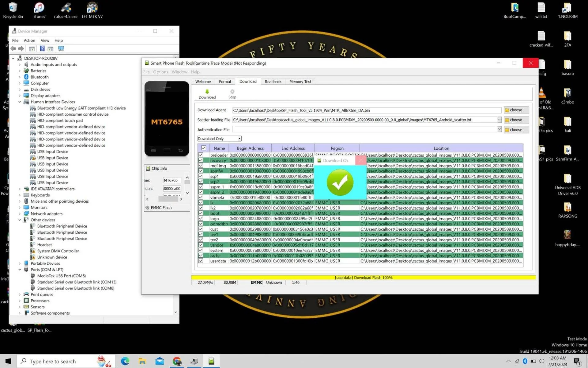Image resolution: width=588 pixels, height=368 pixels.
Task: Select the kali folder icon
Action: pos(567,125)
